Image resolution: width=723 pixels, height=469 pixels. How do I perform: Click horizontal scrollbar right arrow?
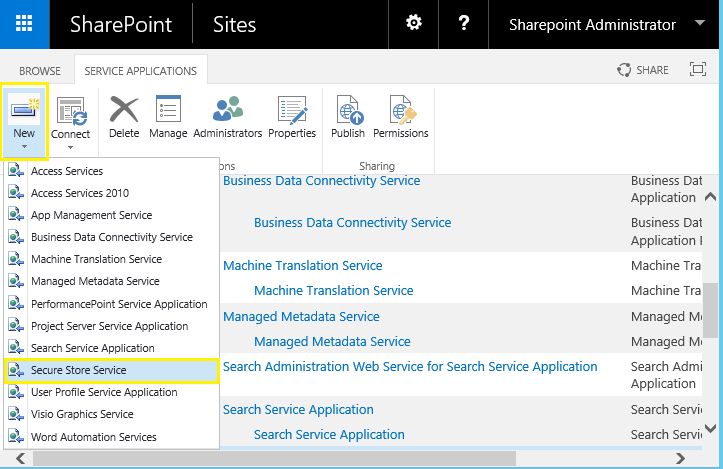click(681, 458)
